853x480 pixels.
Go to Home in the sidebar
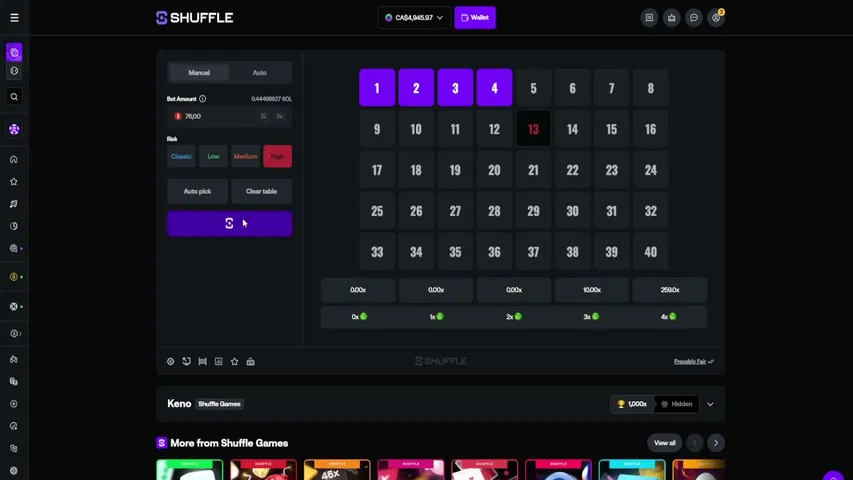[x=14, y=159]
